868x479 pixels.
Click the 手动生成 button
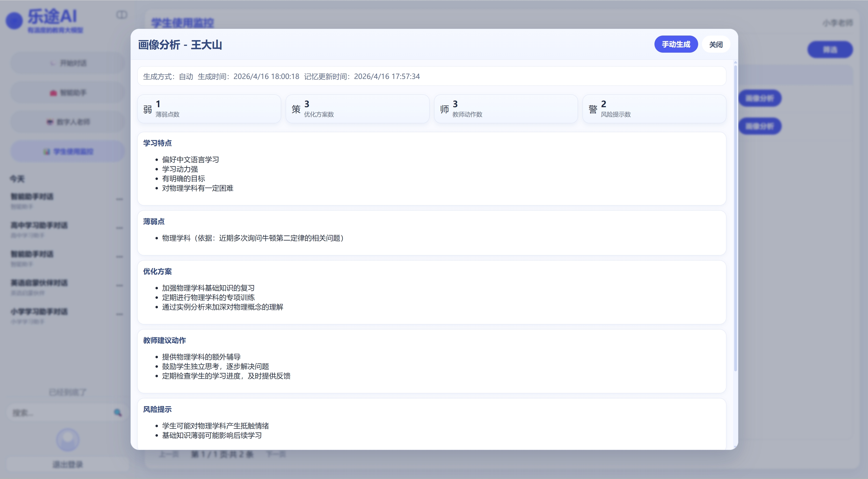click(676, 44)
